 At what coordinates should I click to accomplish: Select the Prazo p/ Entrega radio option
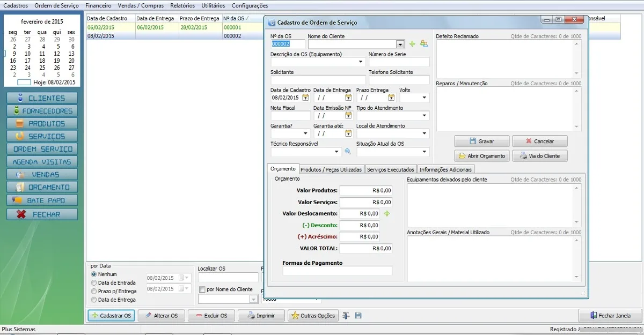(94, 291)
